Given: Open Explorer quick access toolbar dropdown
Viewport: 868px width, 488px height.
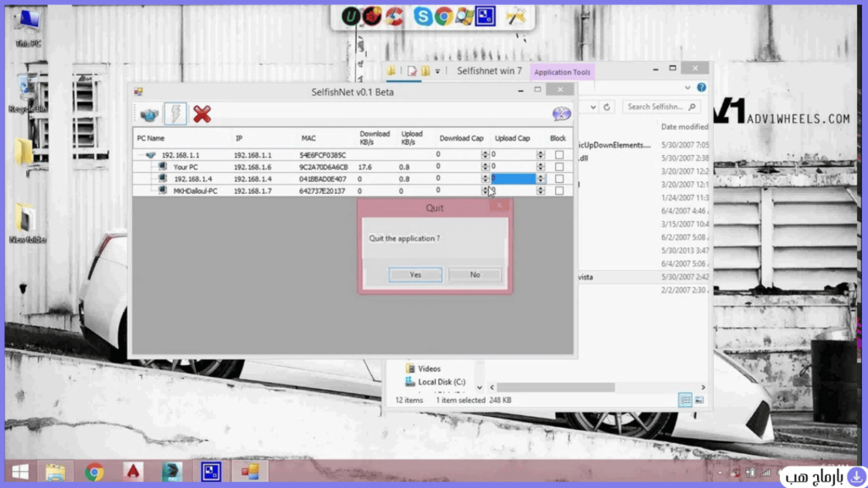Looking at the screenshot, I should point(437,71).
